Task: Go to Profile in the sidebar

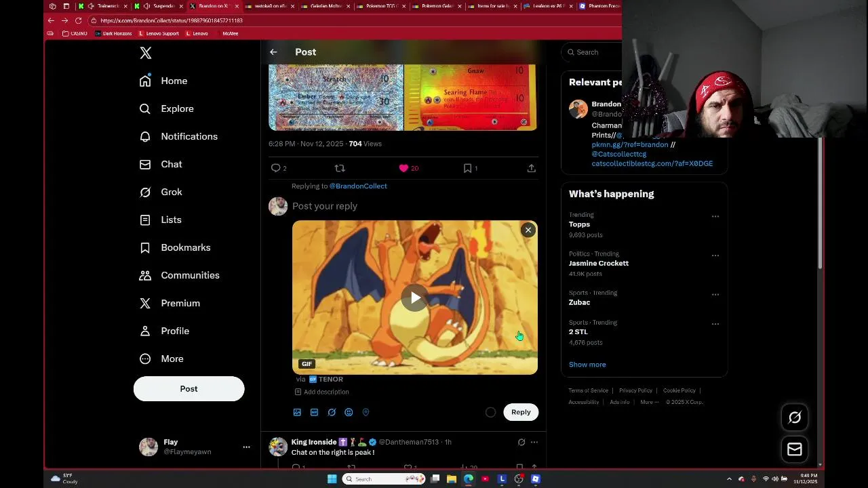Action: click(x=164, y=331)
